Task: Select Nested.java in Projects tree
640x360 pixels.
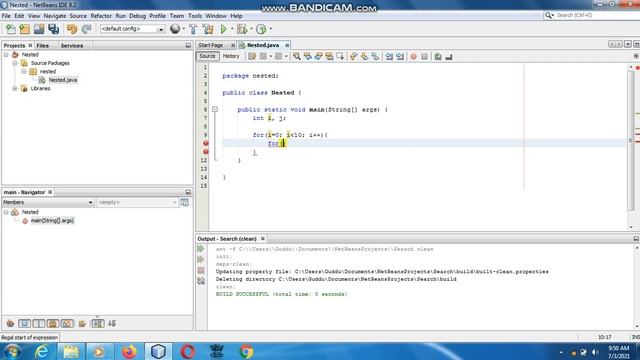Action: (x=62, y=80)
